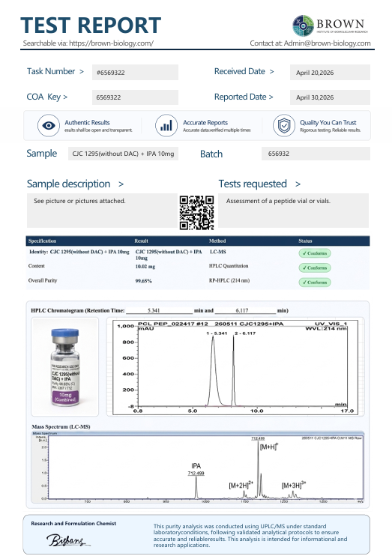The width and height of the screenshot is (392, 556).
Task: Click the Mass Spectrum (LC-MS) heading
Action: click(x=61, y=426)
